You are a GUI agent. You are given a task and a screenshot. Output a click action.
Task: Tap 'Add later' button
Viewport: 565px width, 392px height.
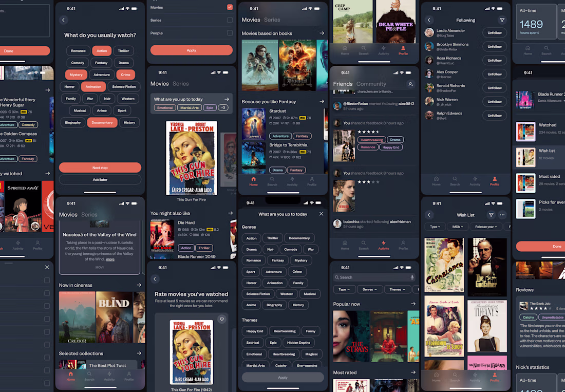coord(100,179)
